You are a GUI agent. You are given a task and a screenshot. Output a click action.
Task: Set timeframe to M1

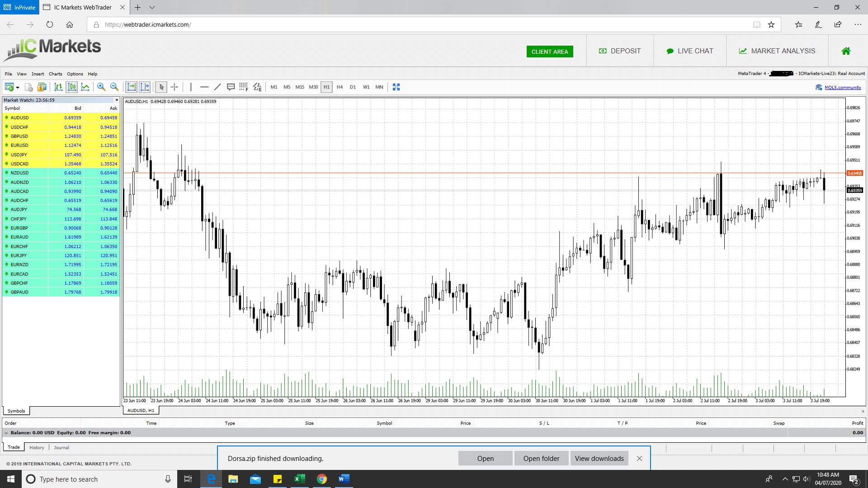274,87
